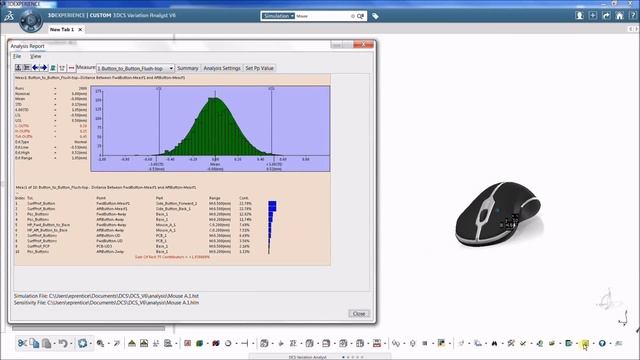This screenshot has height=360, width=640.
Task: Click the Close button in Analysis Report
Action: [x=359, y=313]
